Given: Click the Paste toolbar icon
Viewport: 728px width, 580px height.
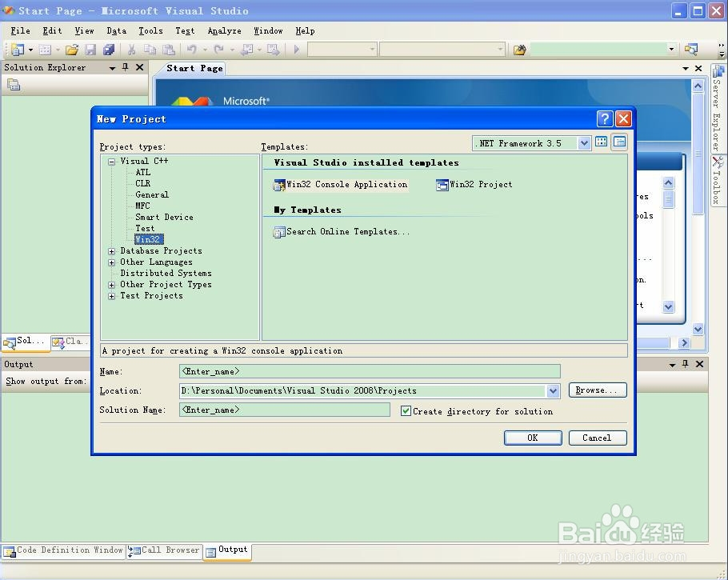Looking at the screenshot, I should 169,50.
